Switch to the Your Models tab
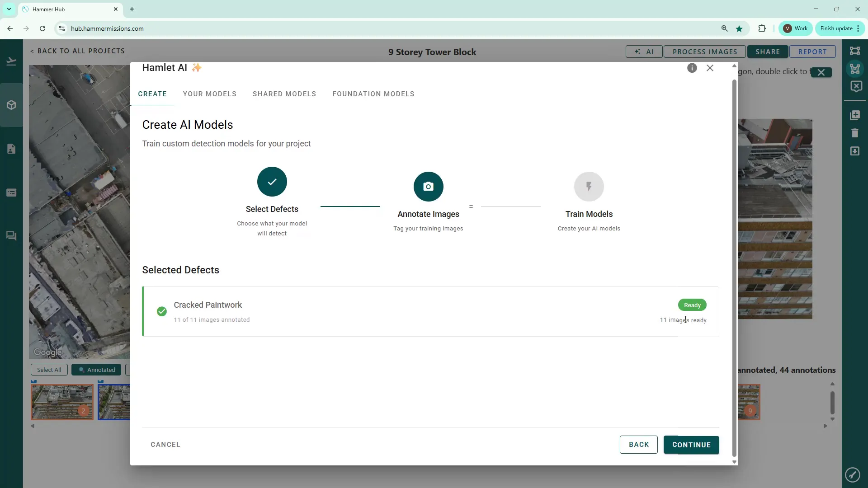 pos(209,94)
